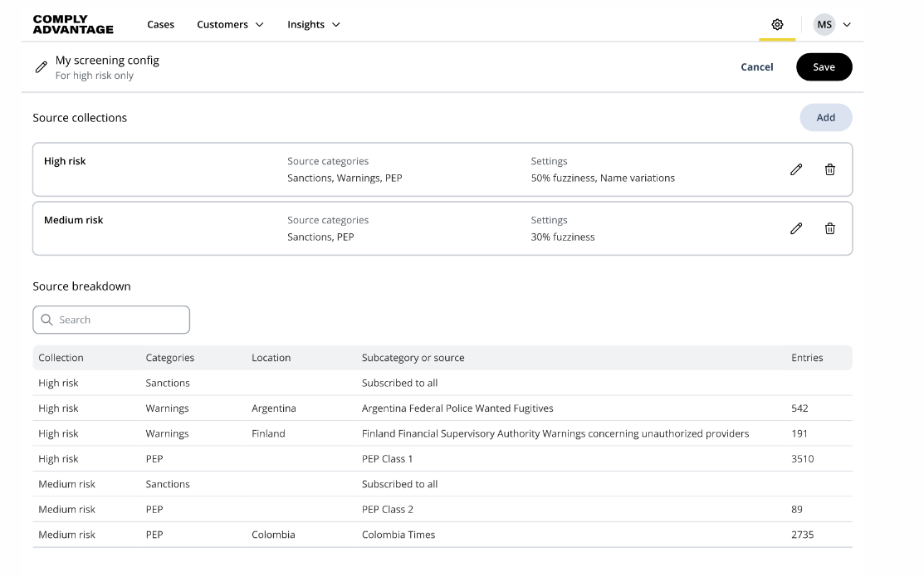Select the Colombia Times table row
Screen dimensions: 924x577
click(x=398, y=535)
